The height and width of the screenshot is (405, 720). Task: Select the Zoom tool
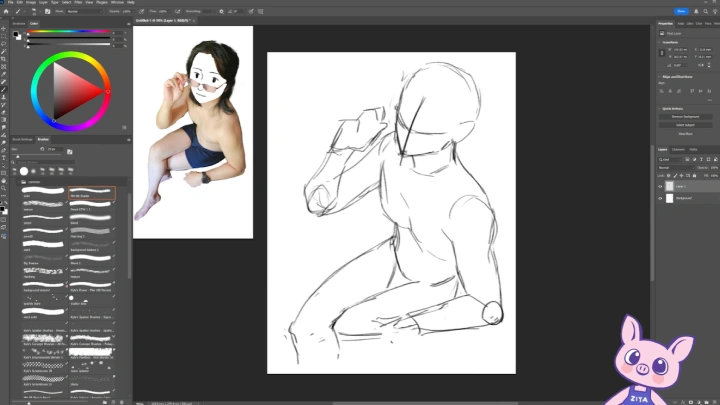point(4,188)
